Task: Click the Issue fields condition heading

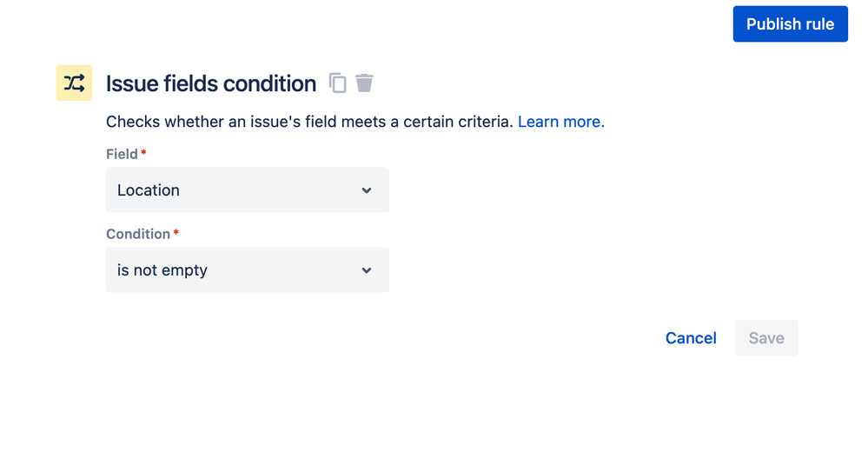Action: tap(211, 83)
